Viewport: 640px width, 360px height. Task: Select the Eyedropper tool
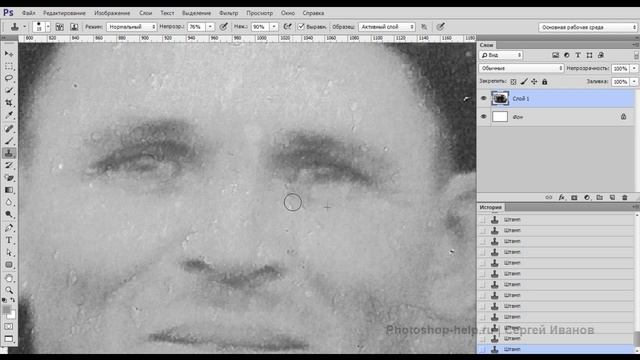[x=9, y=115]
